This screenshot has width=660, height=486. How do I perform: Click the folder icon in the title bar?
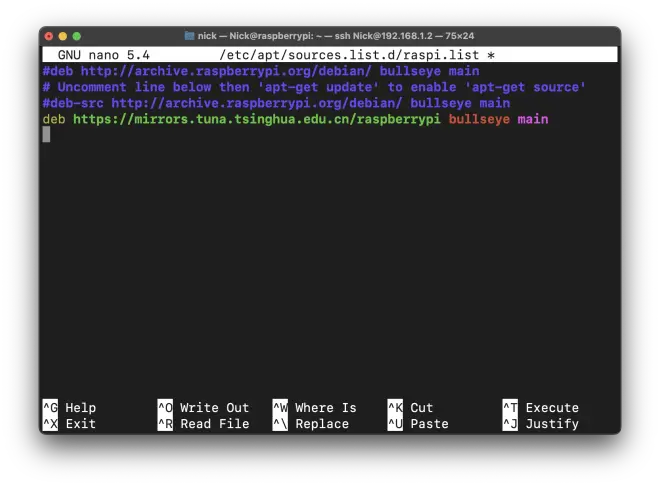(x=189, y=36)
